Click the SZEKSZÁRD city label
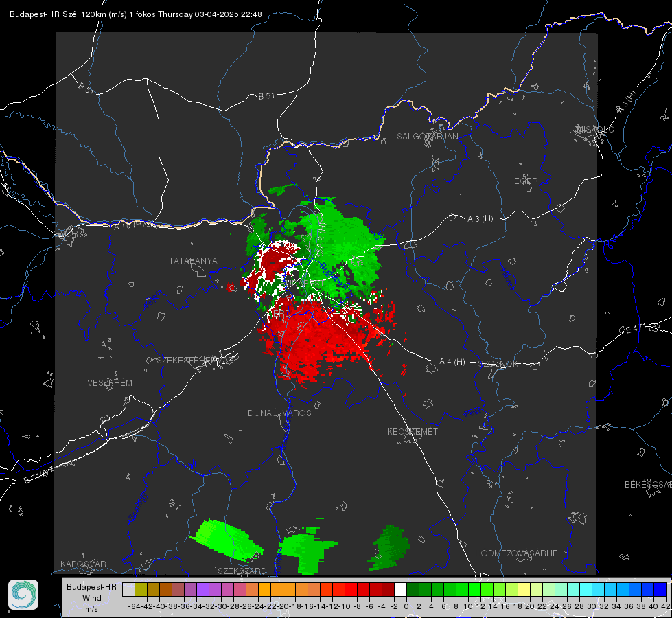 click(x=242, y=571)
